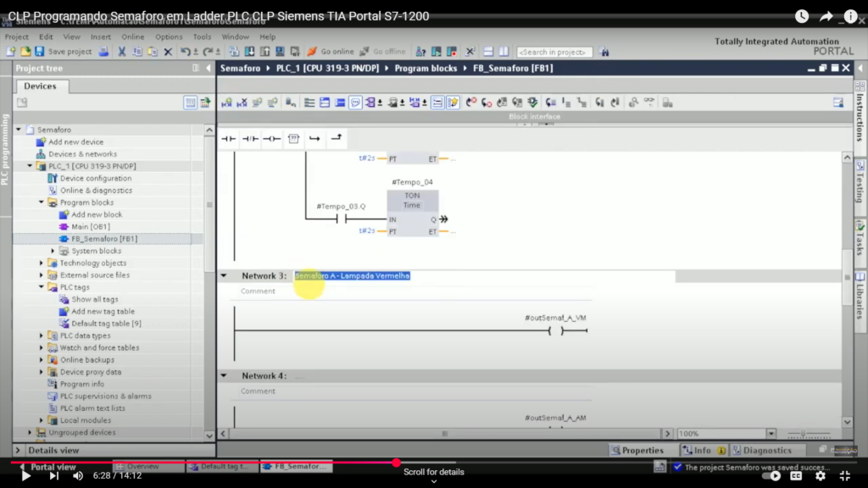Open the Online menu
The height and width of the screenshot is (488, 868).
pos(133,37)
